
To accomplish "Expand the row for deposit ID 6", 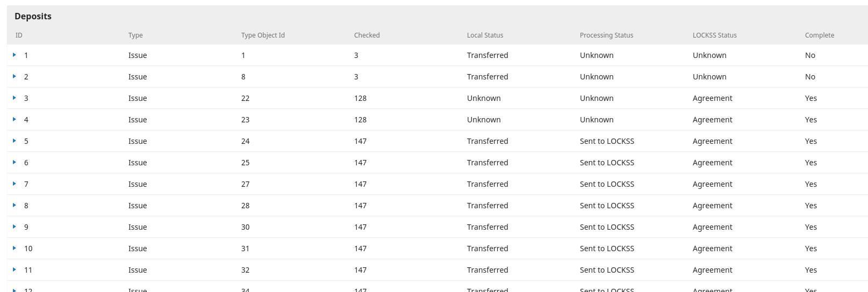I will pyautogui.click(x=15, y=162).
